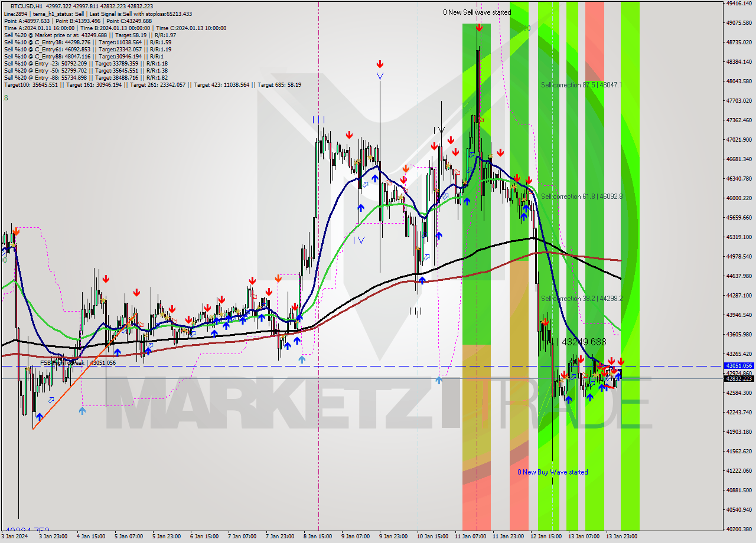756x543 pixels.
Task: Select the 'Sell %10 @ C_Entry88: 48047.116' line
Action: pos(83,56)
